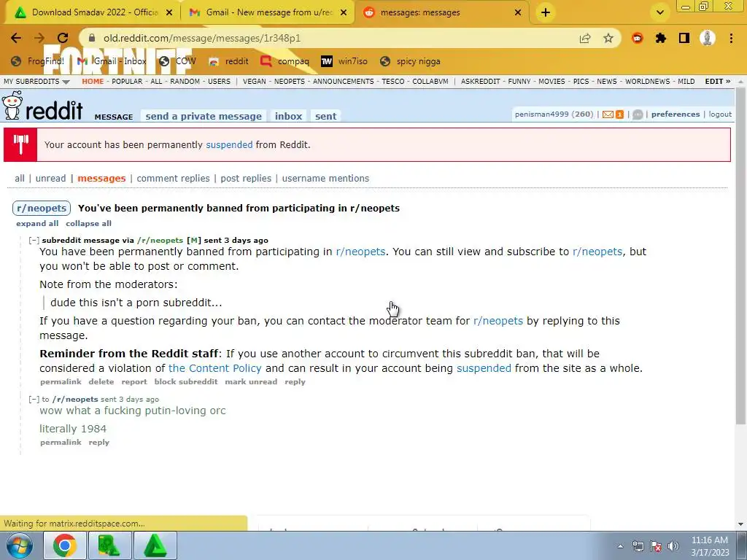Open NEOPETS in the subreddit bar
Viewport: 747px width, 560px height.
289,82
